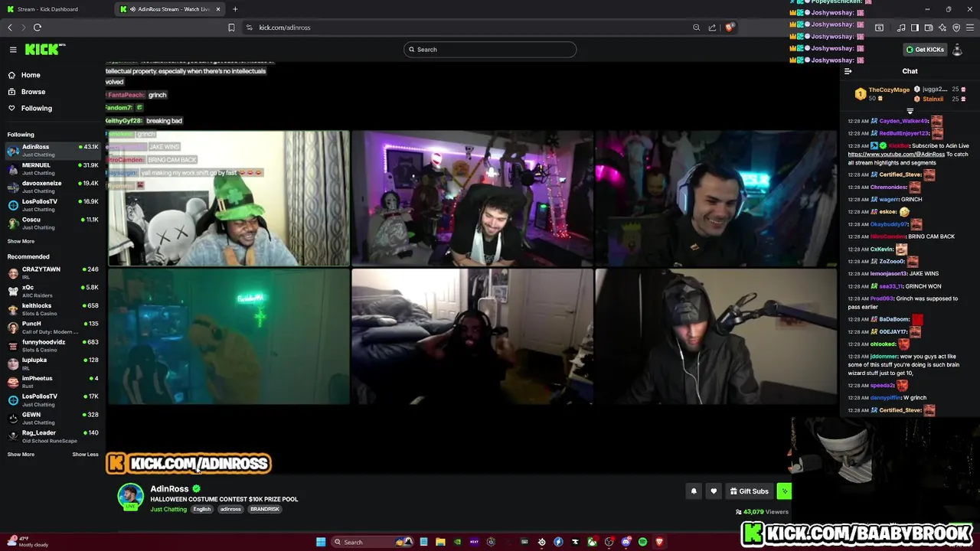
Task: Close the AdinRoss Stream tab
Action: pos(218,9)
